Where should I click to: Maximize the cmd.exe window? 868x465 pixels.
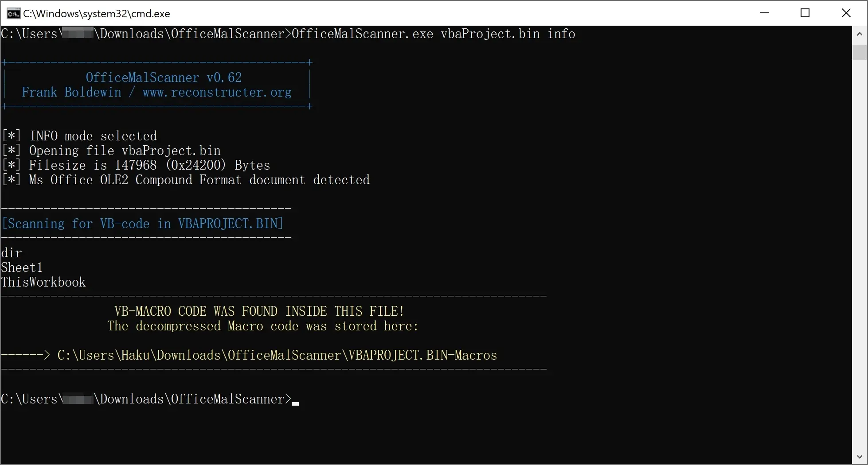pyautogui.click(x=805, y=13)
